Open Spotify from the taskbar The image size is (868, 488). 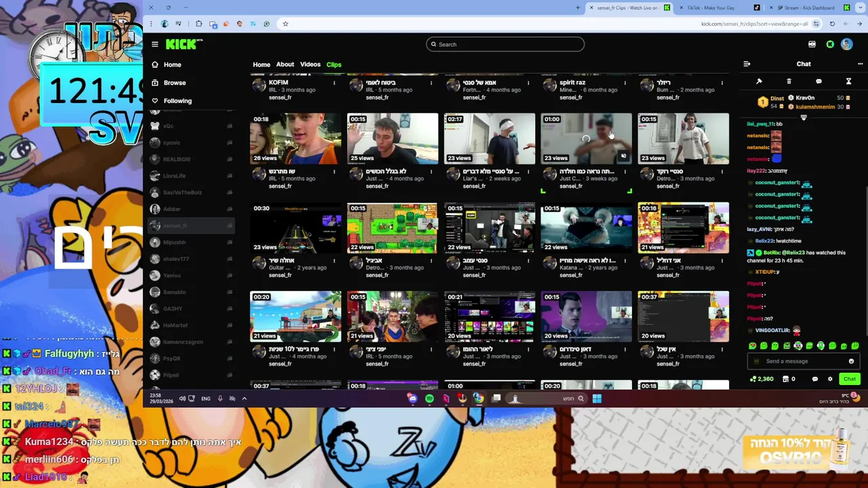pyautogui.click(x=429, y=399)
